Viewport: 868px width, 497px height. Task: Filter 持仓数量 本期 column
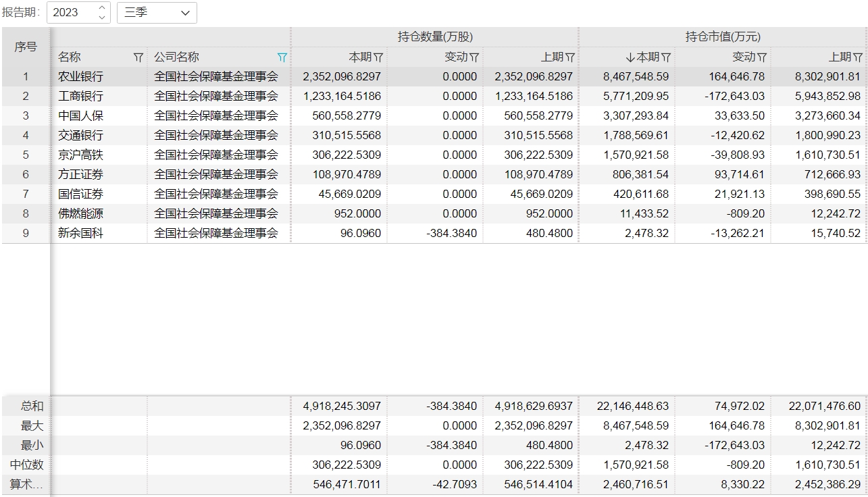(378, 57)
